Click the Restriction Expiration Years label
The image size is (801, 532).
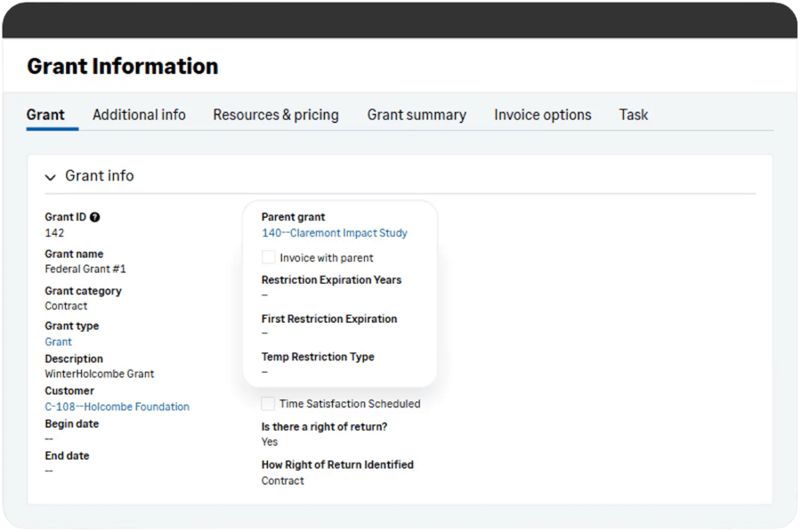[x=332, y=279]
